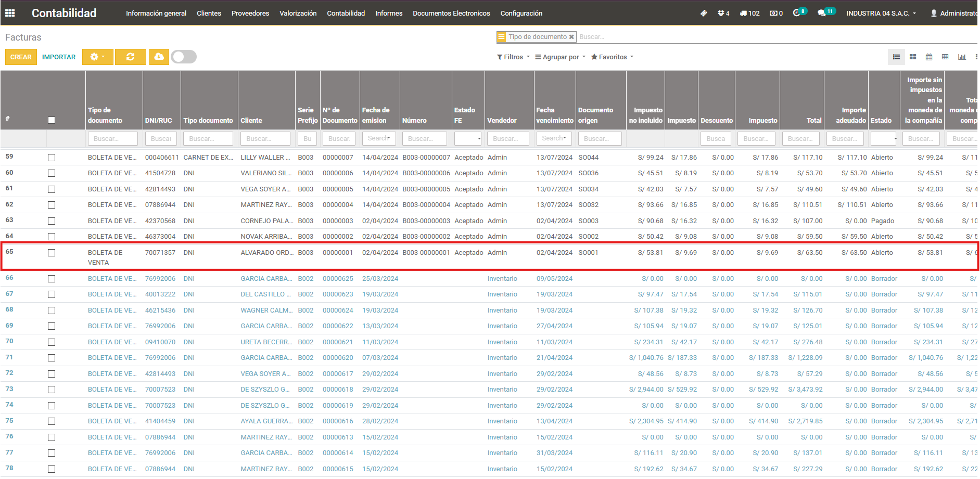The width and height of the screenshot is (980, 479).
Task: Open the Documentos Electronicos menu
Action: (x=451, y=13)
